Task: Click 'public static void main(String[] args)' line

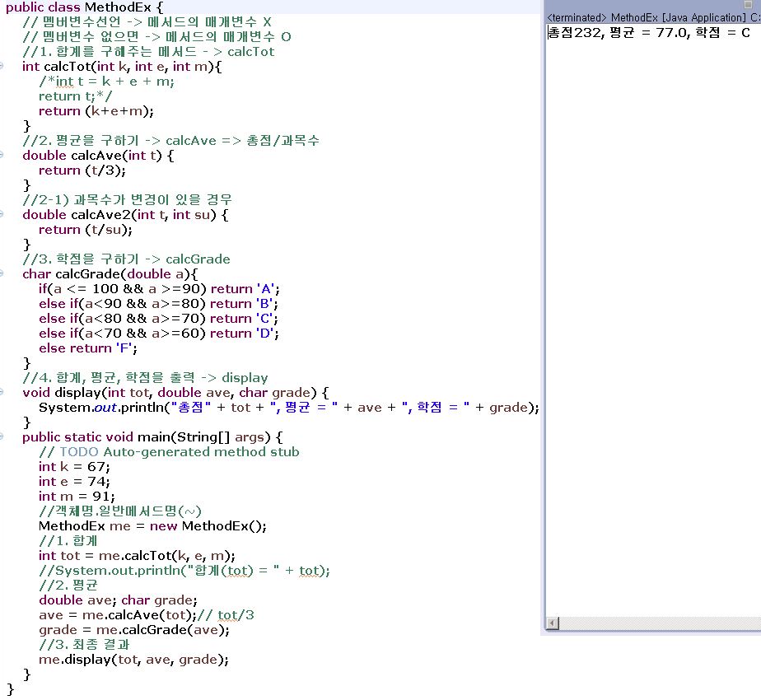Action: (152, 437)
